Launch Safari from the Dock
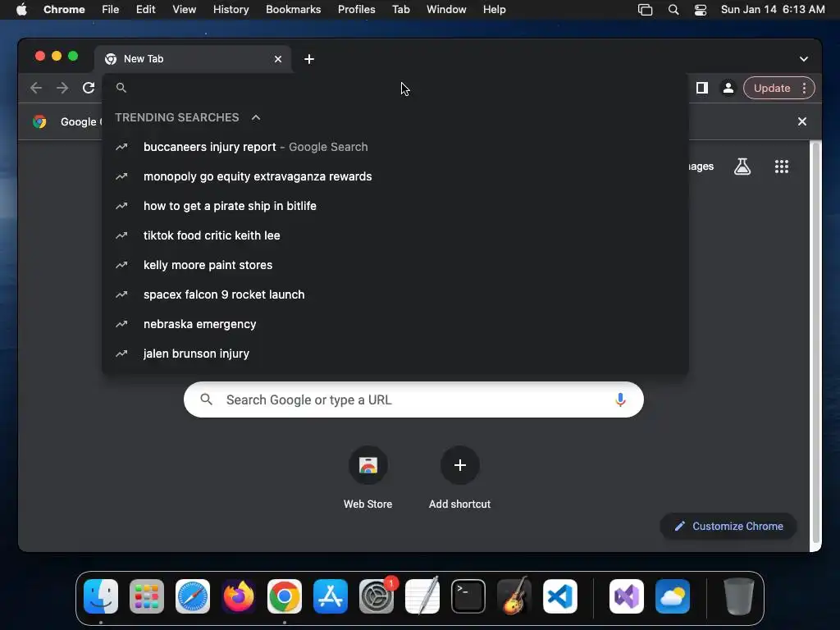This screenshot has height=630, width=840. [193, 596]
